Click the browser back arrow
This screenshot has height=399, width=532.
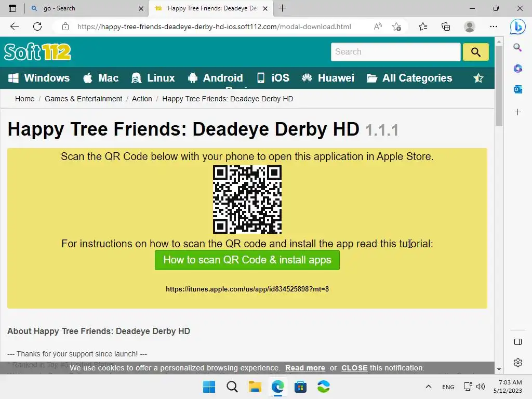(14, 26)
